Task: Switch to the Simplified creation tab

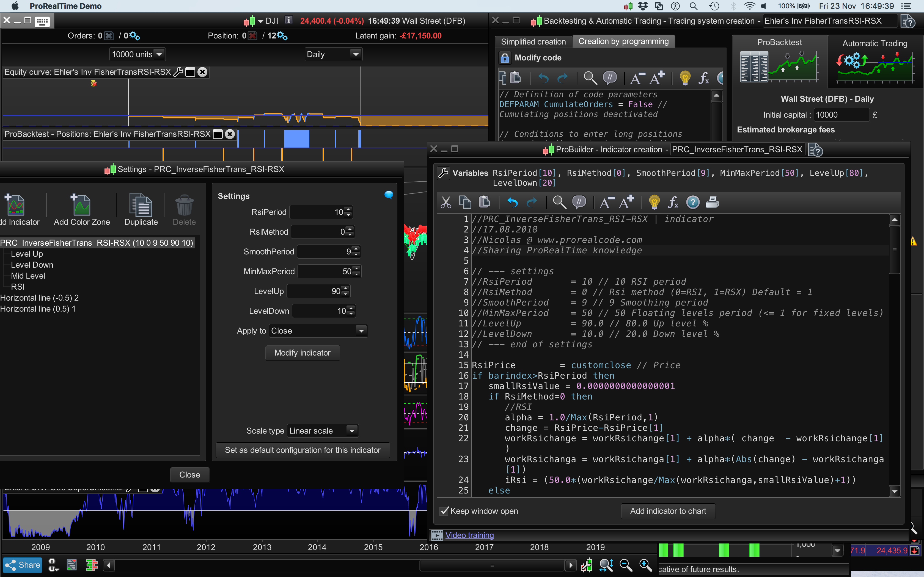Action: coord(533,41)
